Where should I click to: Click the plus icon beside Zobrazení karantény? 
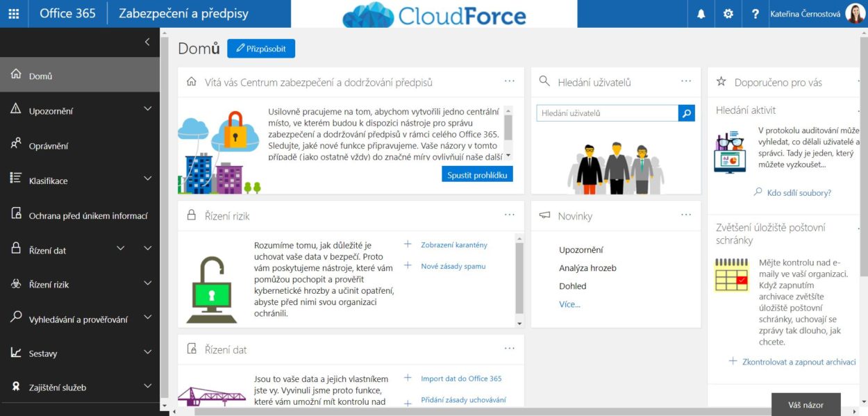pos(408,244)
